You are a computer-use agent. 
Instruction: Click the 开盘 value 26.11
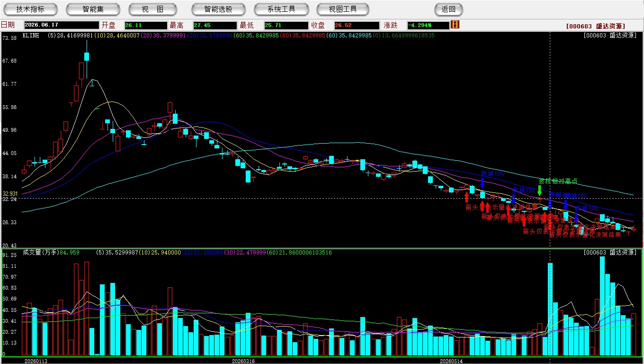pos(146,25)
